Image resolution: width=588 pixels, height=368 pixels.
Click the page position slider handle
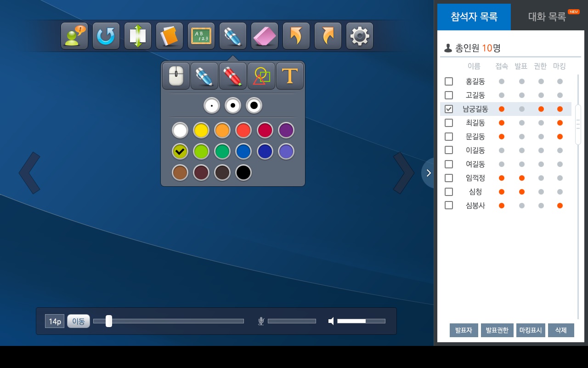[x=109, y=321]
